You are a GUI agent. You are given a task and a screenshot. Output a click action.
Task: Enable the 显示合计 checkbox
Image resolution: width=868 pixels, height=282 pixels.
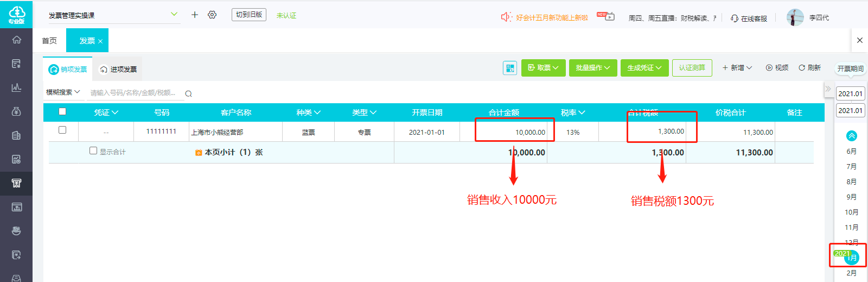[93, 151]
